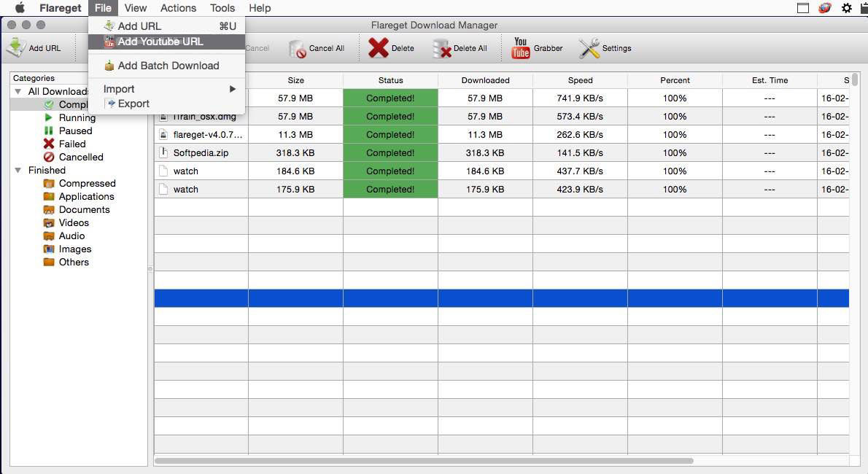868x474 pixels.
Task: Select the Cancelled category icon
Action: [x=49, y=157]
